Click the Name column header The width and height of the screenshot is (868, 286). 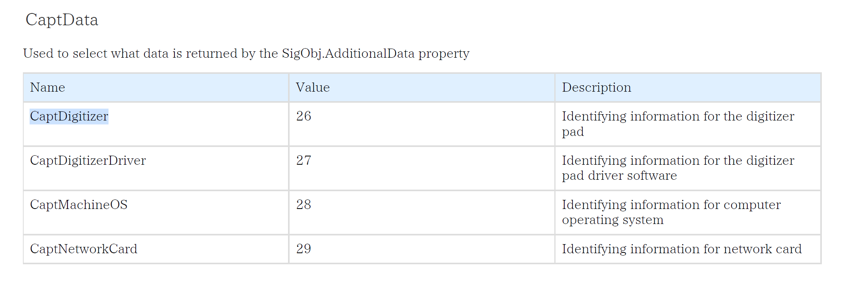(47, 87)
